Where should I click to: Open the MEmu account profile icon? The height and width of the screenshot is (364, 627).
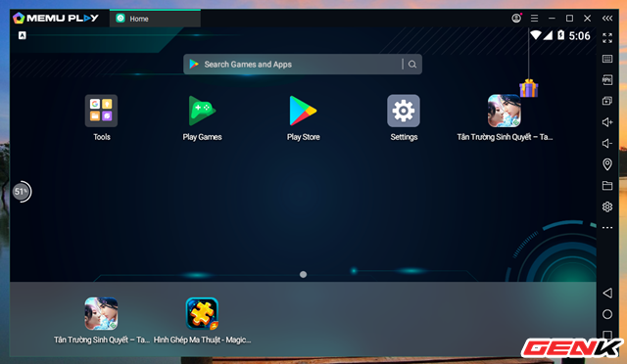(516, 18)
